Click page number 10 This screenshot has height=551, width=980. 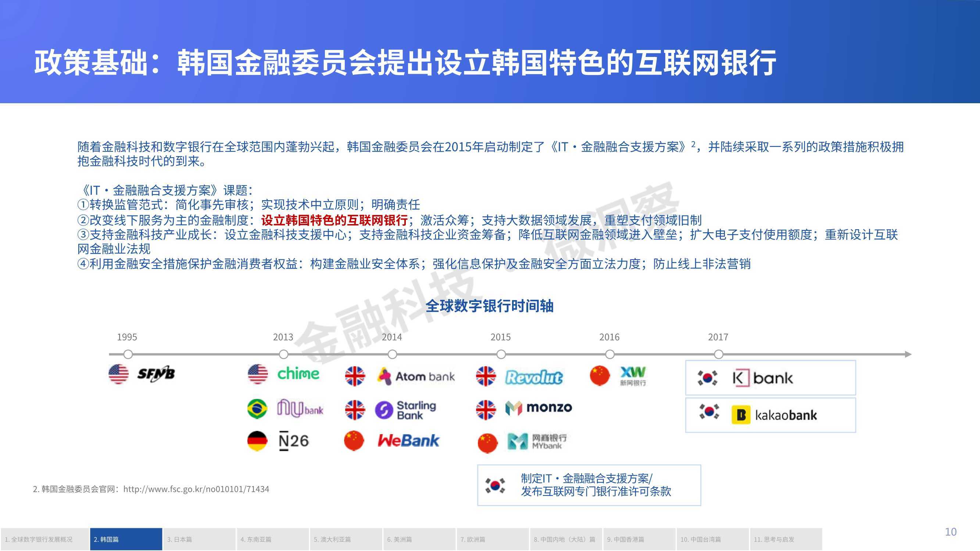951,532
